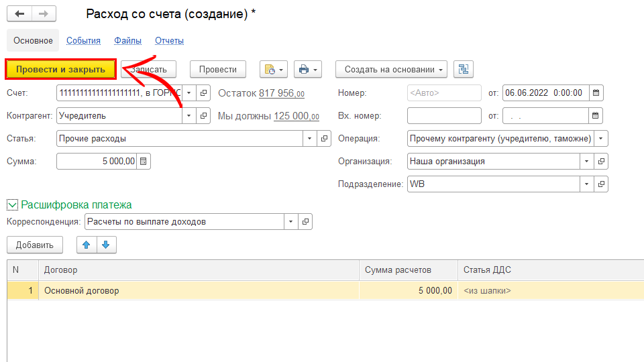Open the Файлы tab
644x362 pixels.
coord(127,41)
